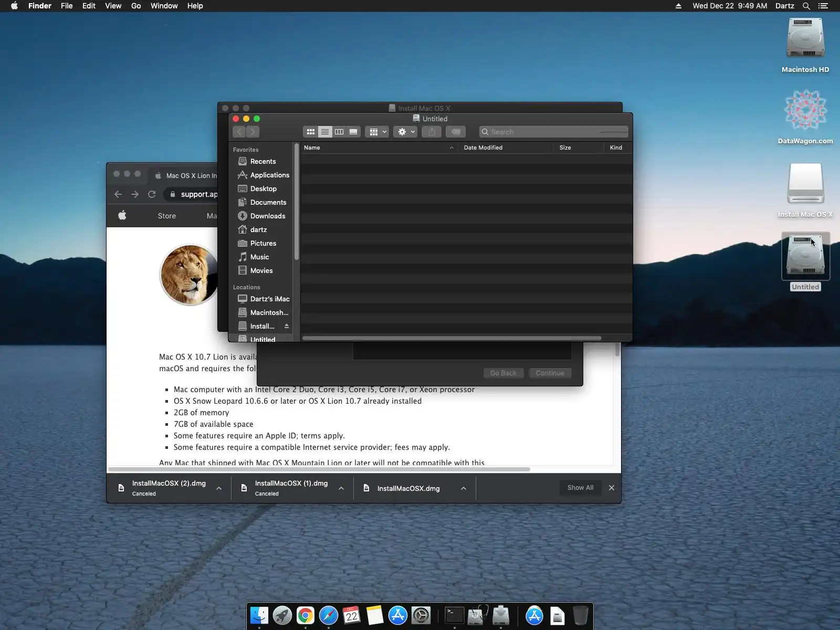
Task: Click the Apple logo on support page
Action: click(x=122, y=215)
